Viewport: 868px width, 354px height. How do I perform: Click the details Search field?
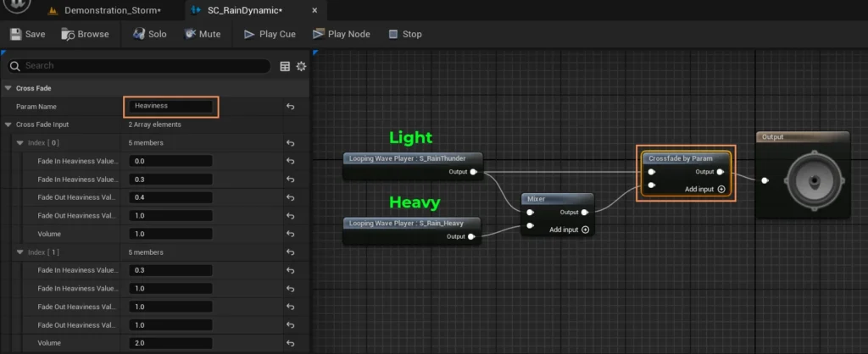pyautogui.click(x=144, y=66)
